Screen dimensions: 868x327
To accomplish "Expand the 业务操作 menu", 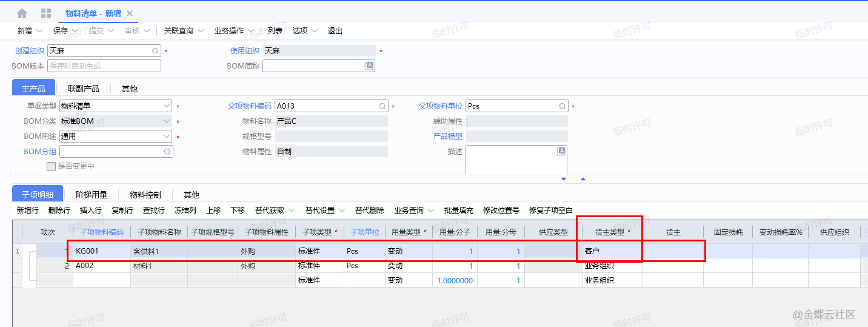I will click(x=233, y=31).
